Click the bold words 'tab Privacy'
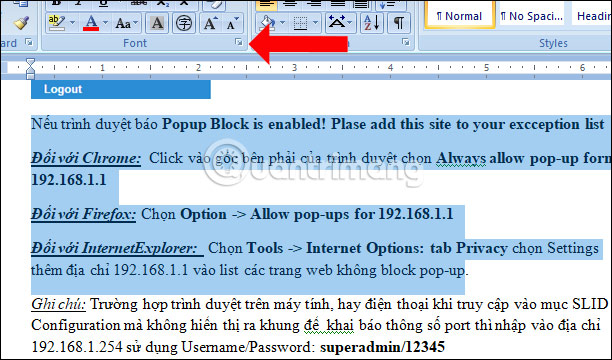The width and height of the screenshot is (612, 360). tap(469, 248)
